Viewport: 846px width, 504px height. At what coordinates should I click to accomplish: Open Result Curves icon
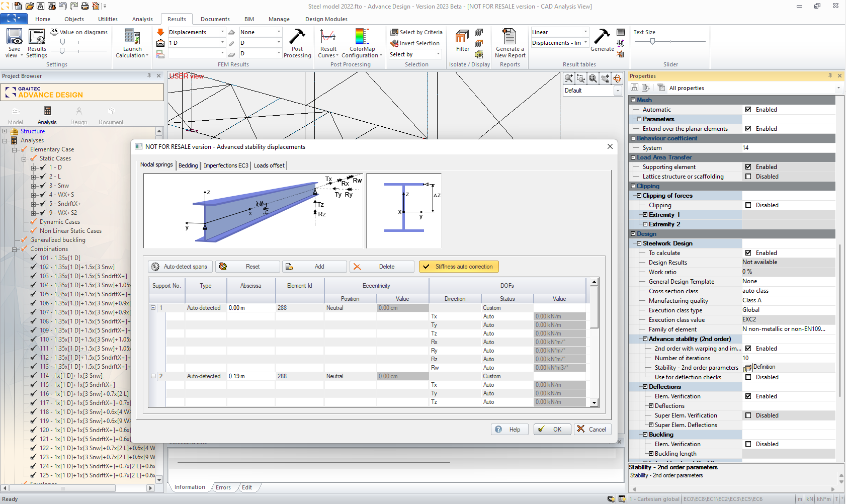(x=328, y=37)
